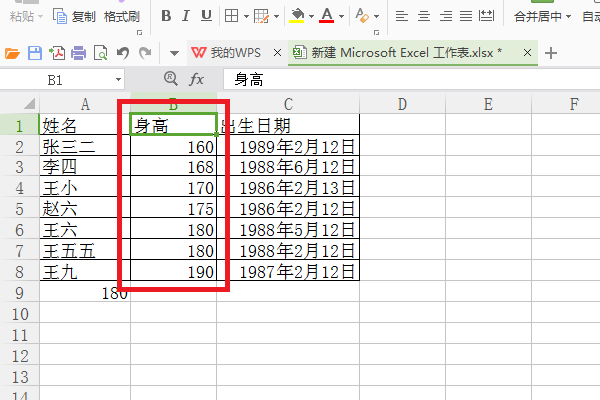The image size is (600, 400).
Task: Click 粘贴 paste button
Action: (22, 16)
